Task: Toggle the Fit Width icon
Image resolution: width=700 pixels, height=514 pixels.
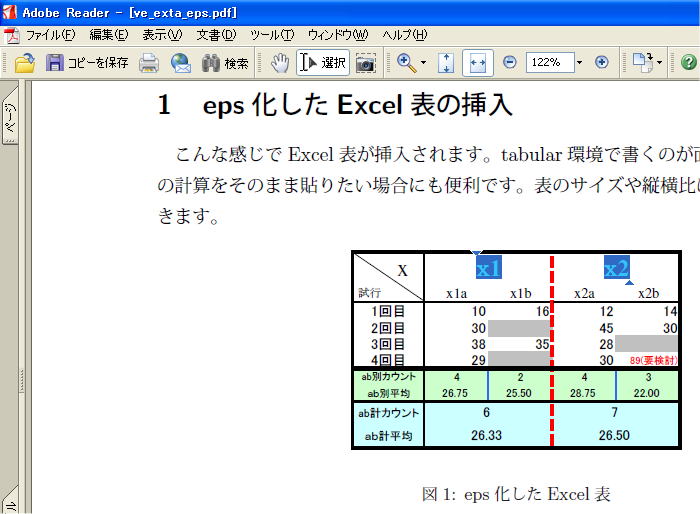Action: (478, 63)
